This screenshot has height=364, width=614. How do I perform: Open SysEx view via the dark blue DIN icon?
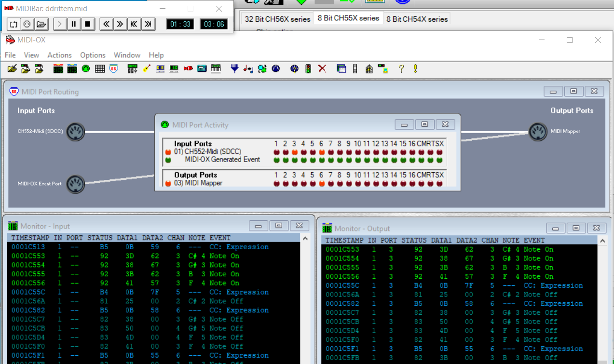(x=276, y=69)
